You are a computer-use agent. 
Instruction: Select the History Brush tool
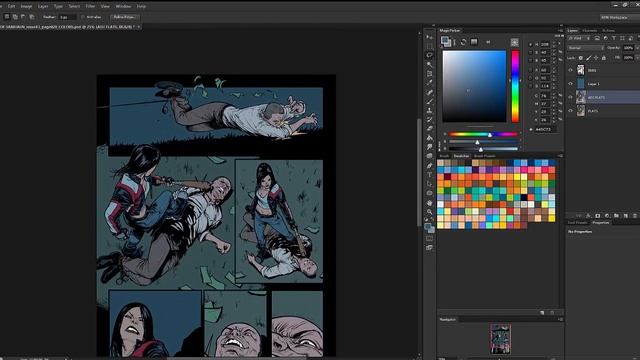click(429, 120)
